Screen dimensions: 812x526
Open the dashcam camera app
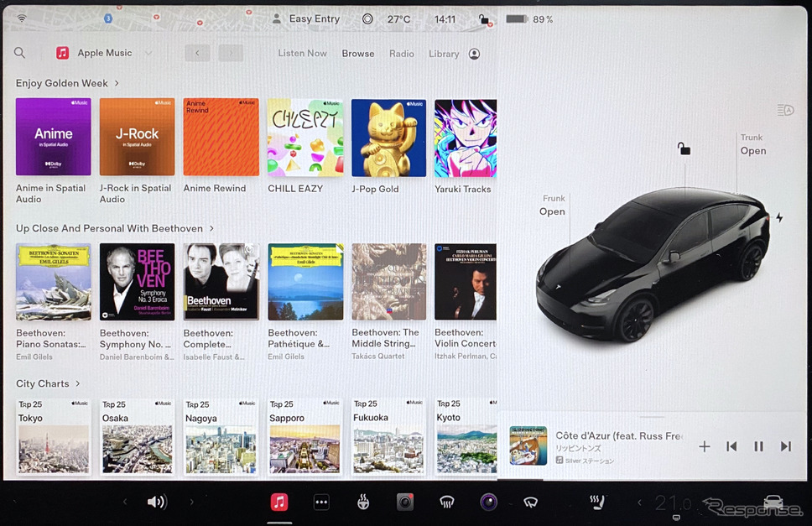point(405,502)
